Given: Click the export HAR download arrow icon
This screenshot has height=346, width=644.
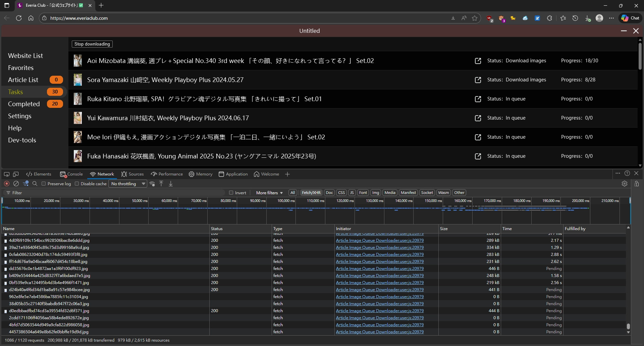Looking at the screenshot, I should click(171, 184).
